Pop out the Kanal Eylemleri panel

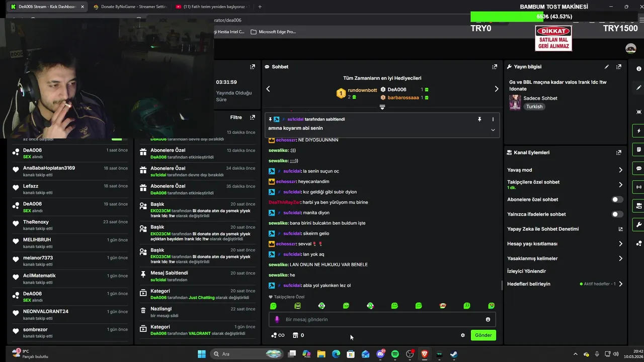[x=618, y=152]
